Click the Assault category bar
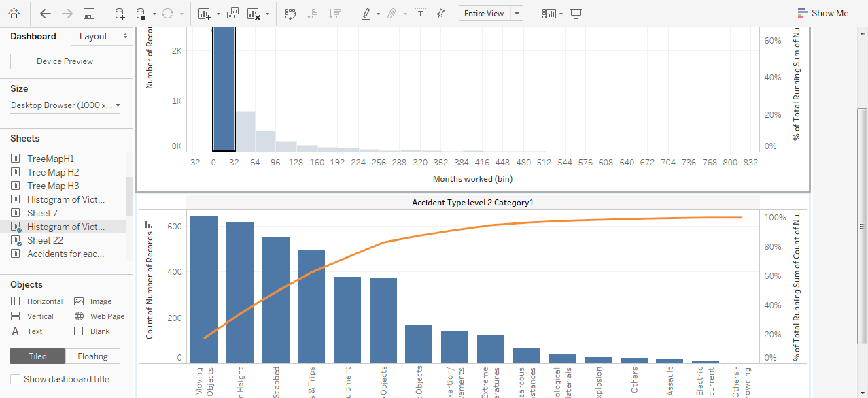Screen dimensions: 868x398 [x=670, y=361]
